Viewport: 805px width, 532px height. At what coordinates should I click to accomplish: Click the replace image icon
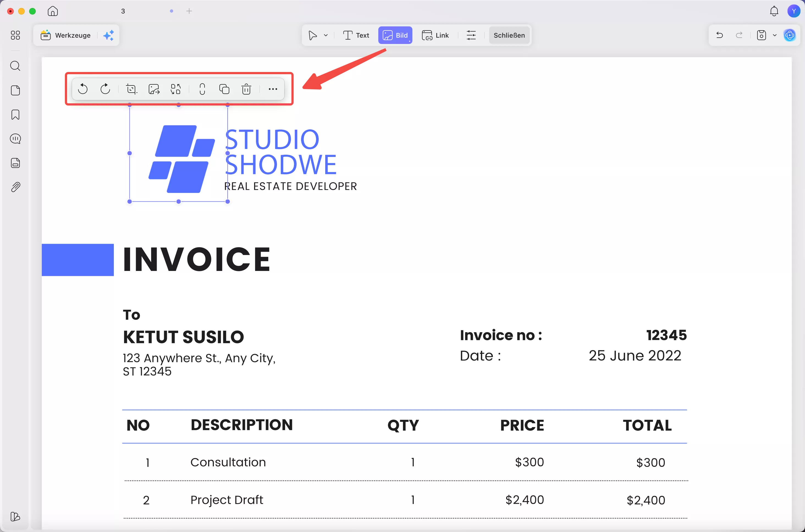click(175, 89)
